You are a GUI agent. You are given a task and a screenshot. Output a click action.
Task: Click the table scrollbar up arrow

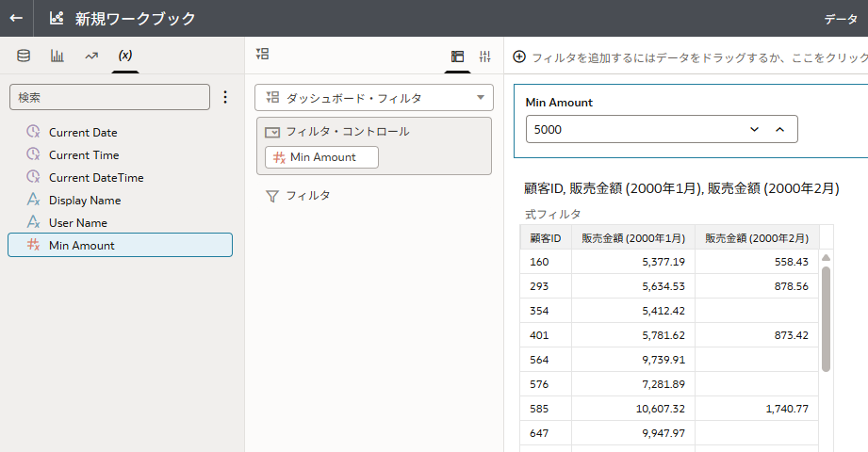(826, 257)
